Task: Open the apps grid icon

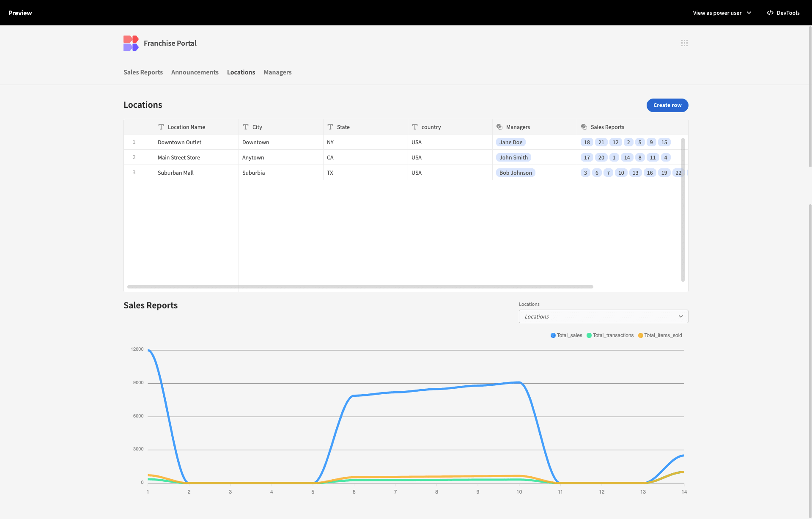Action: pos(684,43)
